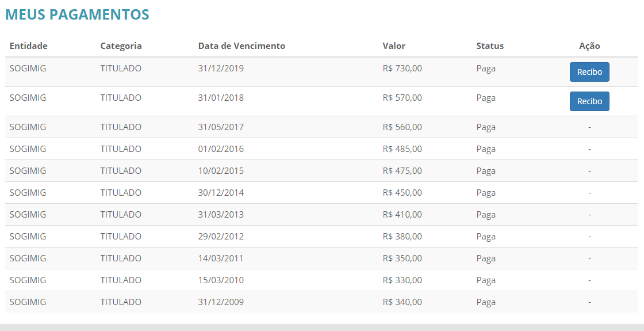644x331 pixels.
Task: Click the 31/12/2009 due date
Action: click(x=221, y=302)
